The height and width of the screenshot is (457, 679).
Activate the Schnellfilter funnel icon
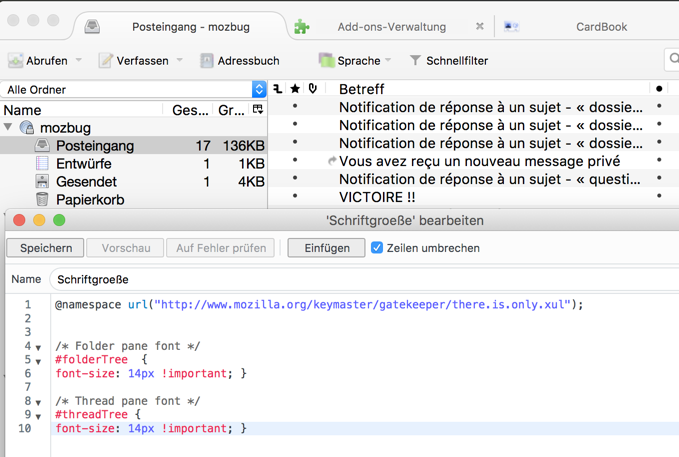point(415,60)
